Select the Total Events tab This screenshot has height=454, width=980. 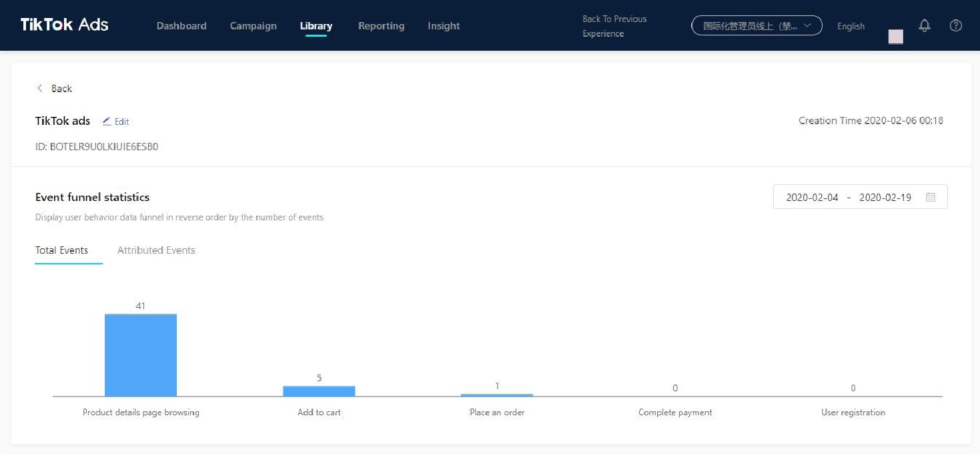[61, 250]
